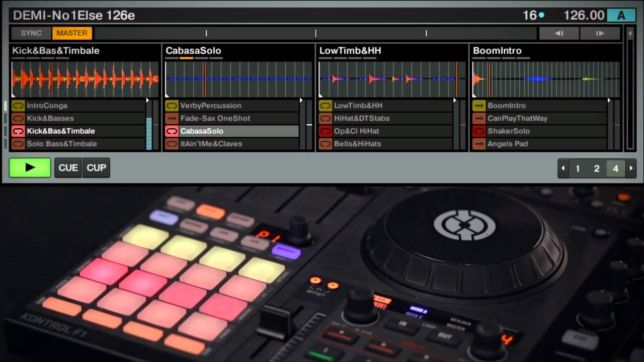The image size is (644, 362).
Task: Select the highlighted CabasaSolo row
Action: click(232, 131)
